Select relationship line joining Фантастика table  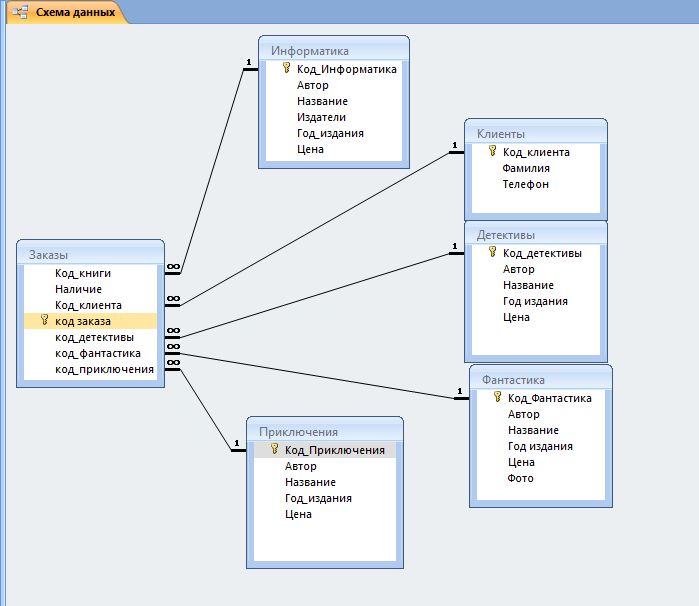pyautogui.click(x=317, y=376)
